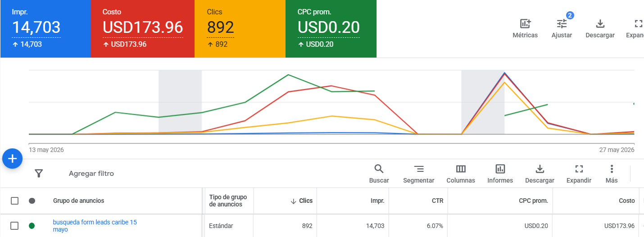Viewport: 644px width, 237px height.
Task: Click the status dot column header
Action: point(32,201)
